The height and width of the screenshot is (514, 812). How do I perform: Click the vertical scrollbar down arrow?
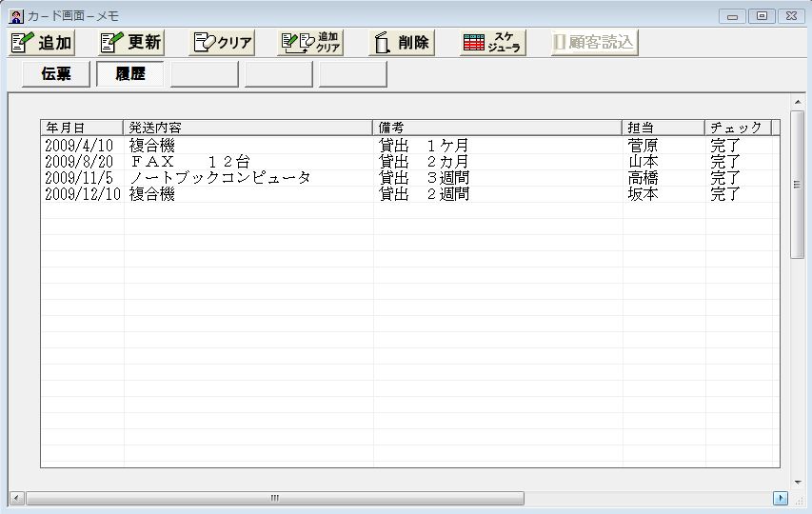tap(798, 482)
